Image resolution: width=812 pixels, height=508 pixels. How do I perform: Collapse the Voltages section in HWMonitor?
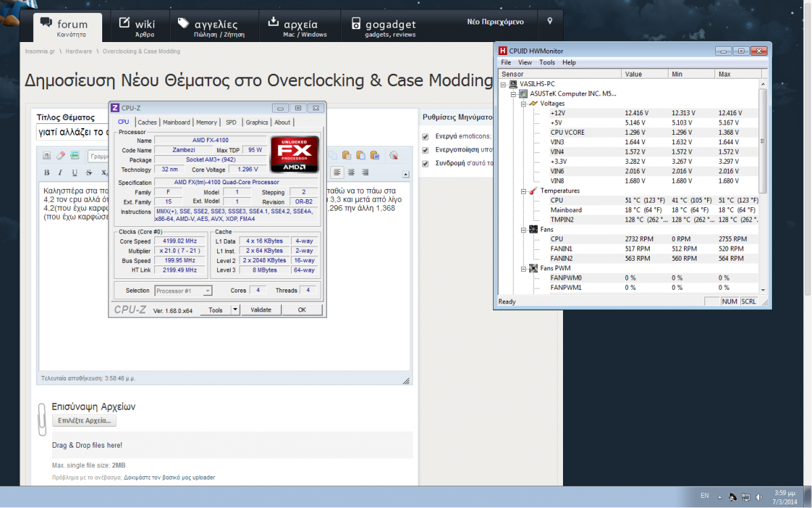pyautogui.click(x=524, y=104)
